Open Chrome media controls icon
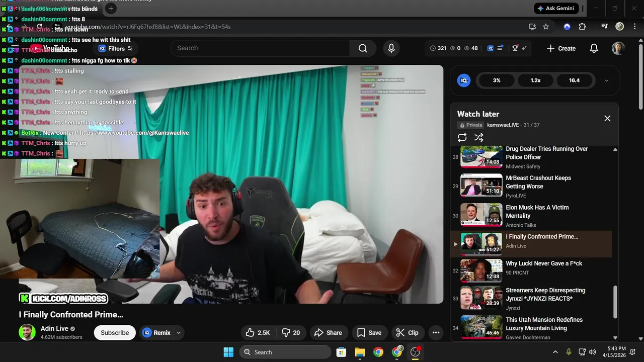Viewport: 644px width, 362px height. click(x=605, y=27)
